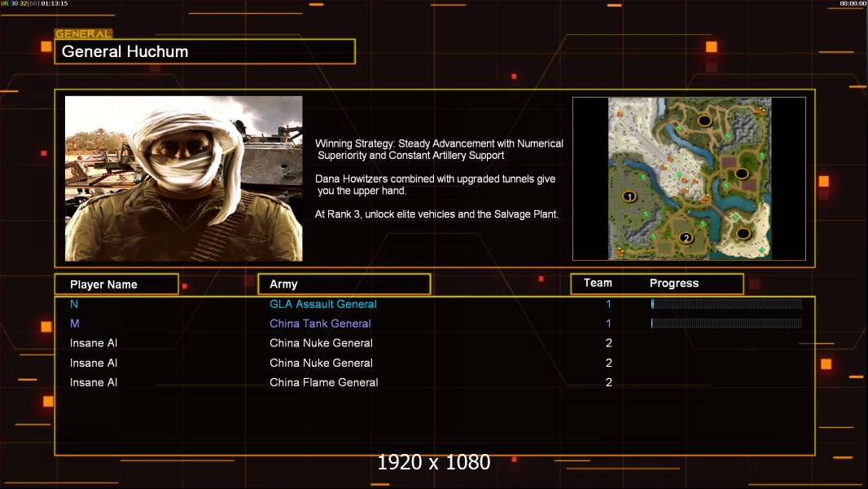Select start position marker 2 on minimap
The image size is (868, 489).
[686, 238]
